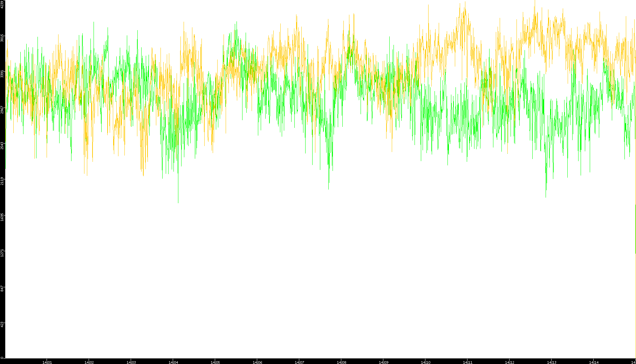Click the 3815 value axis label
The image size is (636, 364).
2,38
